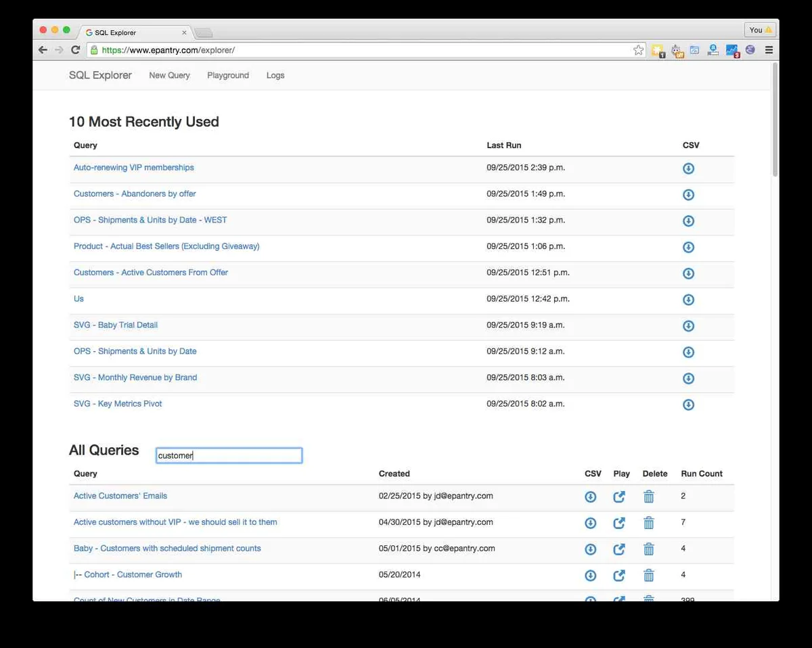Click the Run Count column header
The width and height of the screenshot is (812, 648).
pos(702,473)
